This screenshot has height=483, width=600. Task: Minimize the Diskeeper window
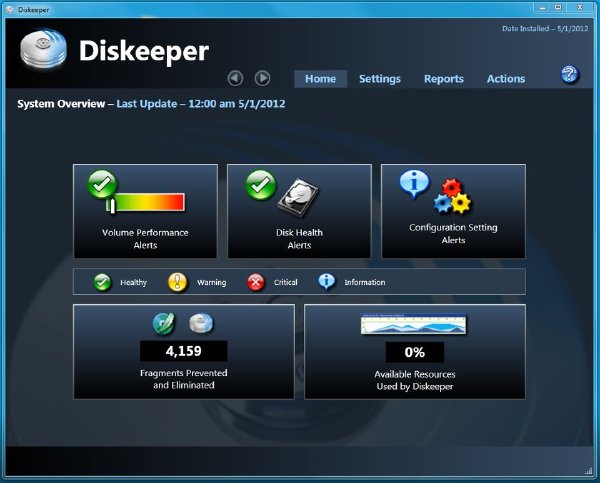[542, 8]
